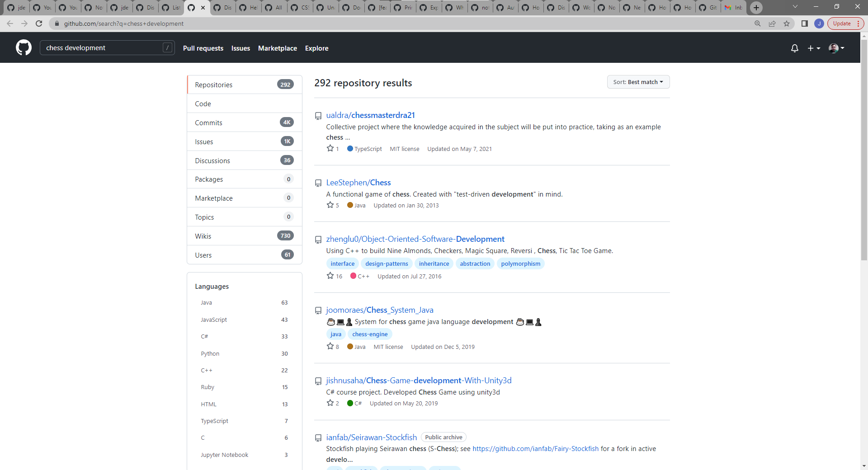
Task: Open the notifications bell
Action: [794, 48]
